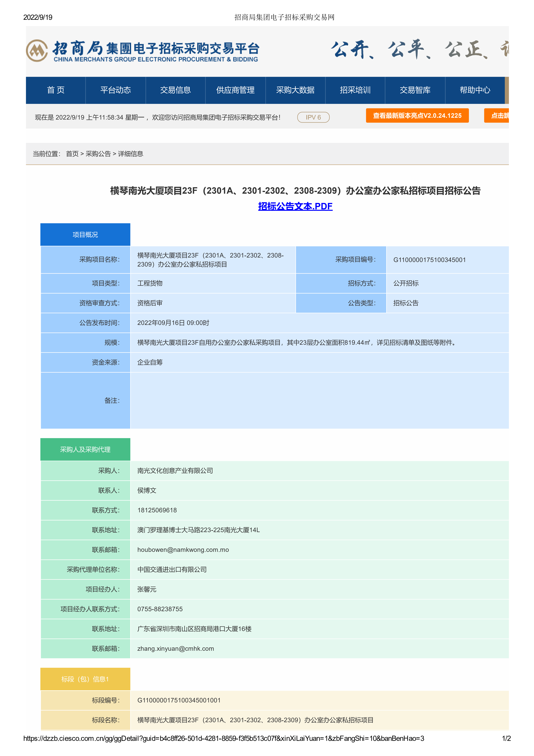
Task: Click the 首页 breadcrumb link
Action: tap(72, 154)
